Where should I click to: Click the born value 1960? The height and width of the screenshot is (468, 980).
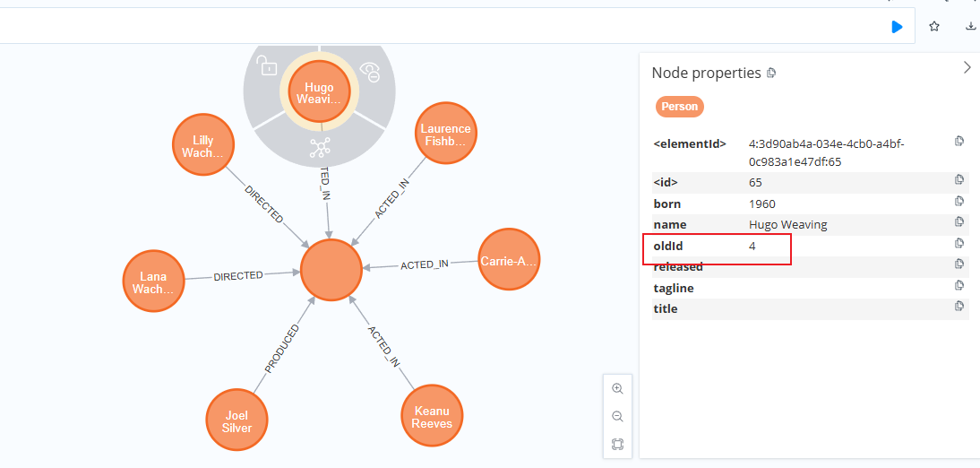[762, 204]
